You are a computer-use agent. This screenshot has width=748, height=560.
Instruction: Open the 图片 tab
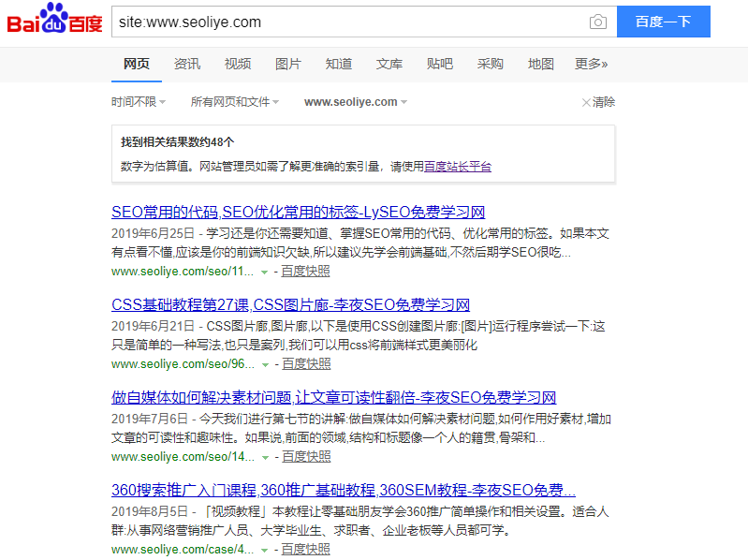click(288, 64)
